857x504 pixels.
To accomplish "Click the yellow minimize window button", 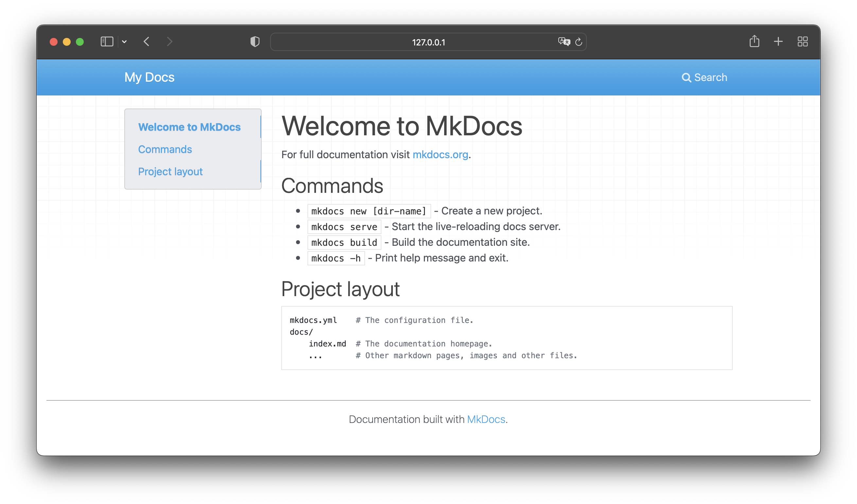I will 67,42.
